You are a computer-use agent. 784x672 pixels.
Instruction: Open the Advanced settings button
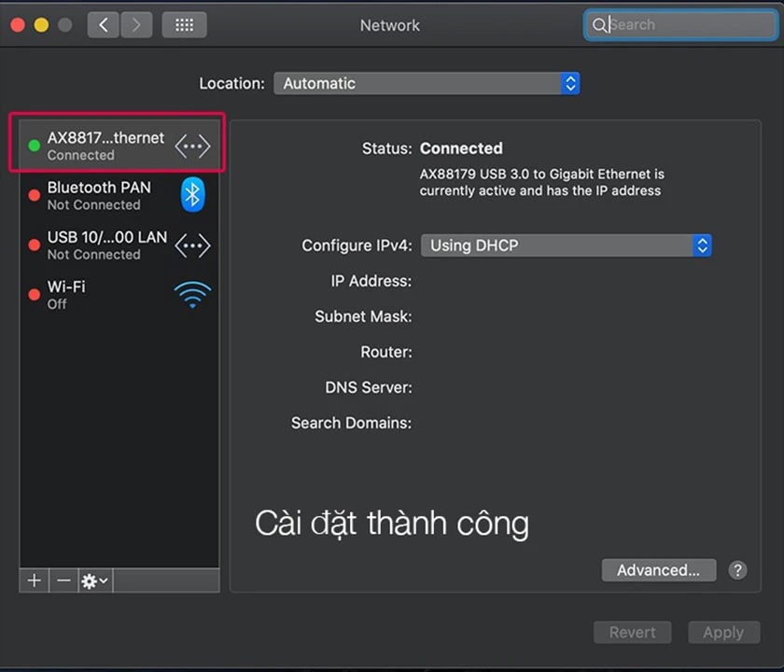(x=658, y=570)
